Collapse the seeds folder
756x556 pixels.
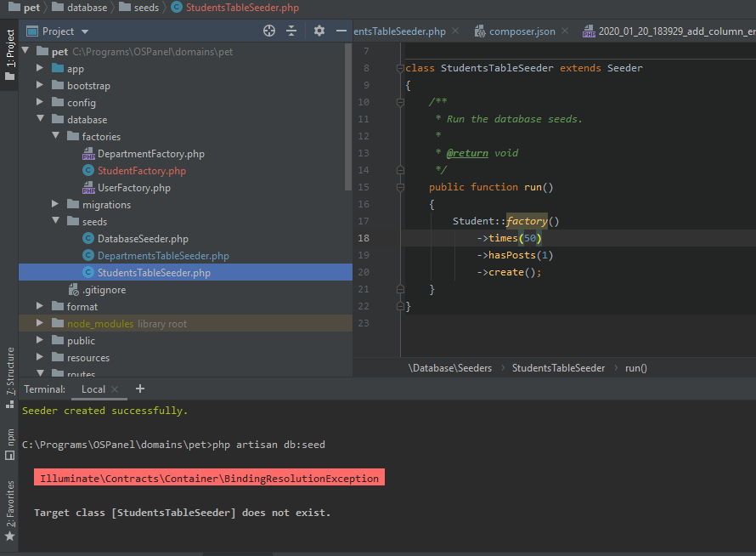click(x=55, y=220)
